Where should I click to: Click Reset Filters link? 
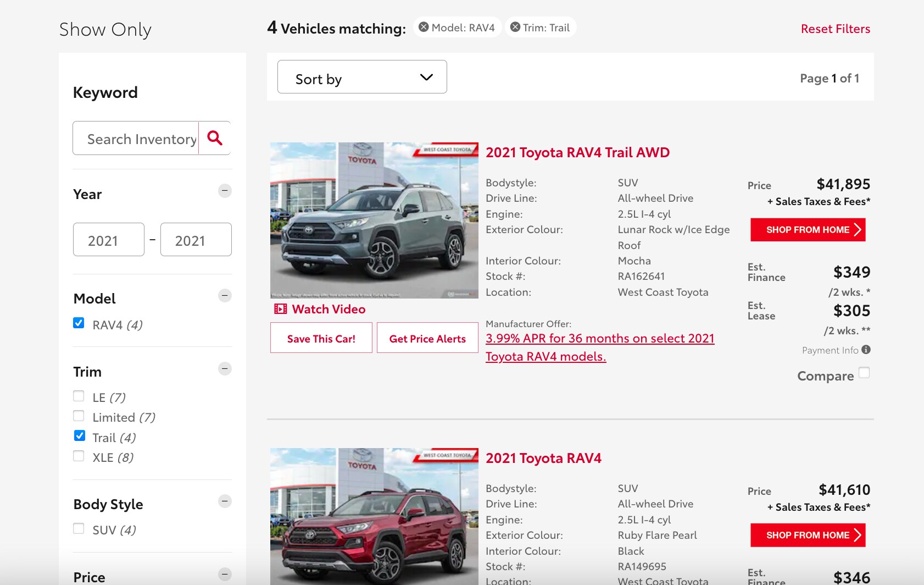(835, 29)
